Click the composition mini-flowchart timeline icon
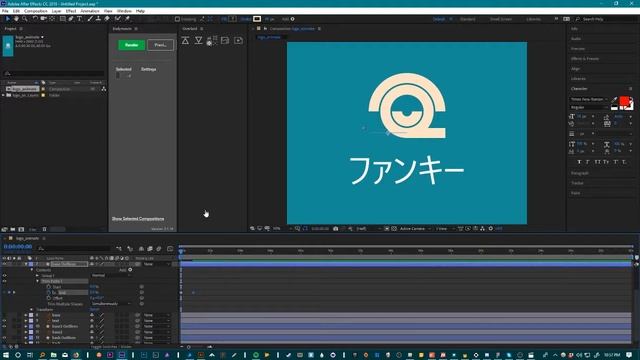 pyautogui.click(x=119, y=249)
